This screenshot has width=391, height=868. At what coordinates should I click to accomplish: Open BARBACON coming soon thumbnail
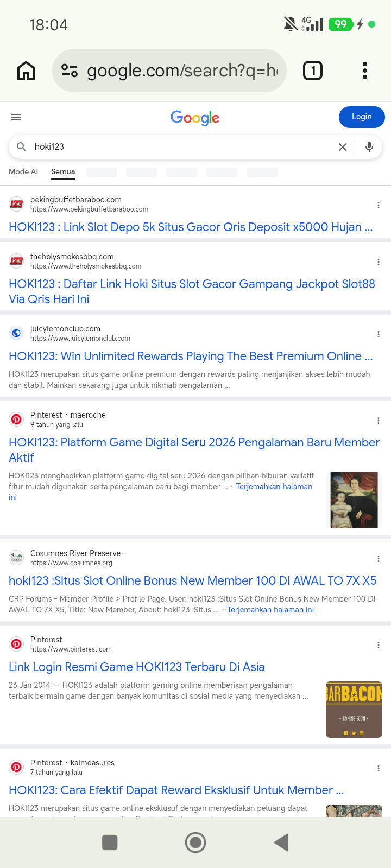(x=354, y=710)
